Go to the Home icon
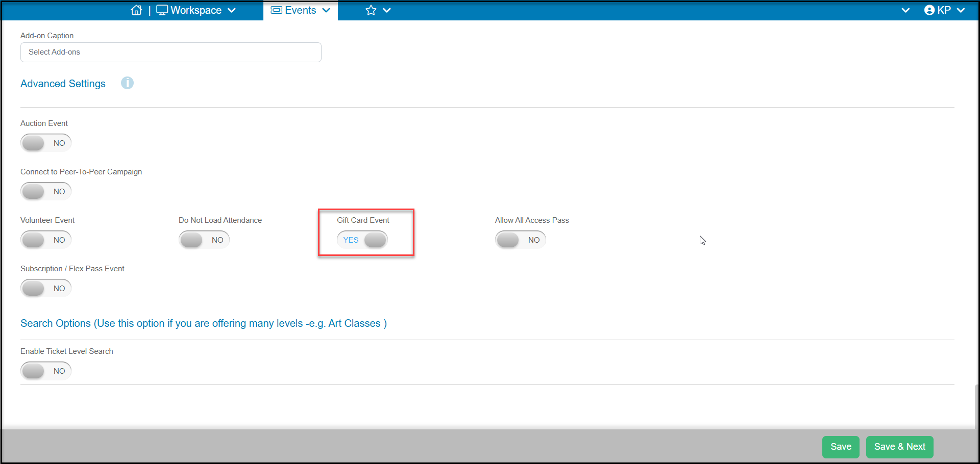 coord(136,10)
